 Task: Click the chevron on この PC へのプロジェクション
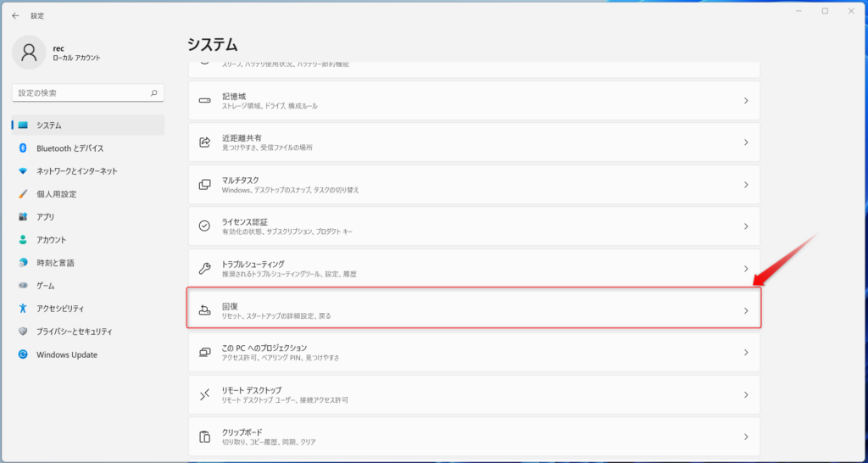(746, 352)
